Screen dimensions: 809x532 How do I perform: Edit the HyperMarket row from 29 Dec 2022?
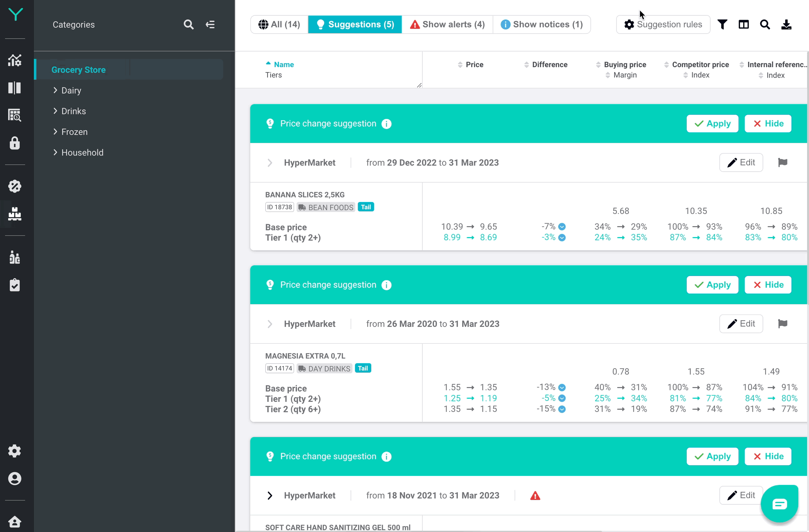tap(741, 162)
